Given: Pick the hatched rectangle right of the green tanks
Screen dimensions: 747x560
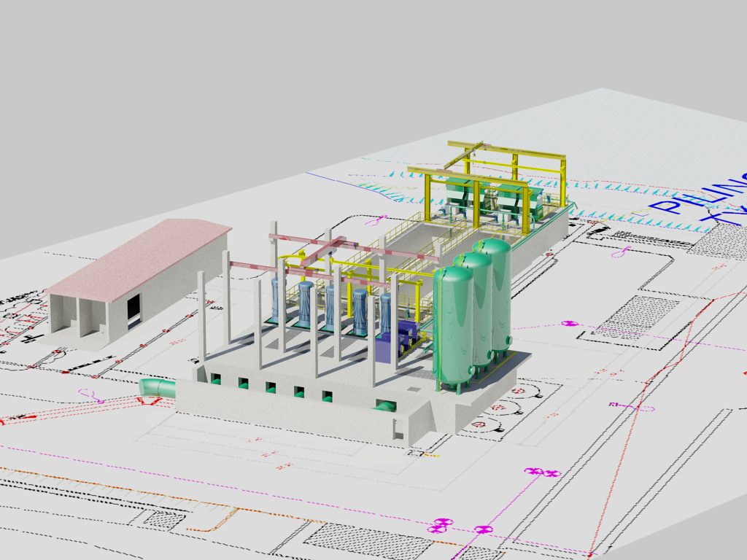Looking at the screenshot, I should coord(638,316).
